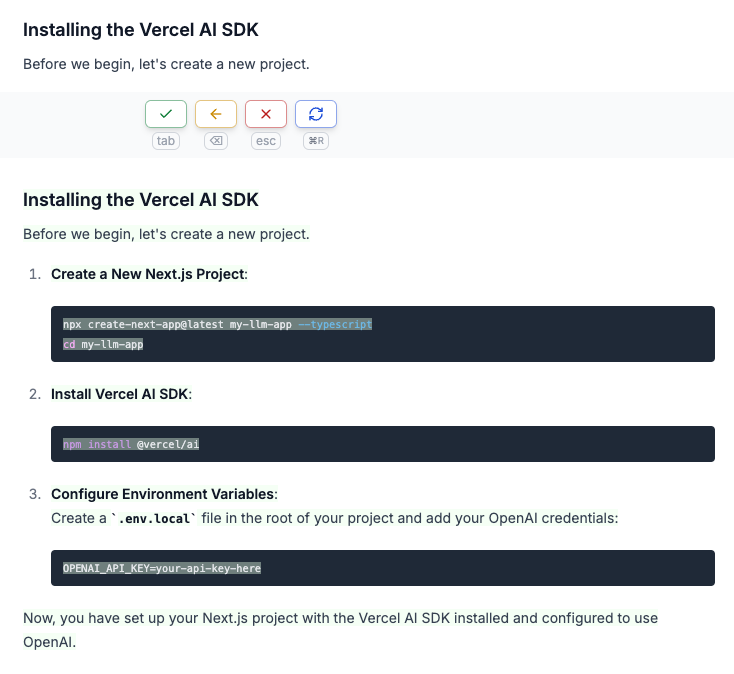Click the second Installing the Vercel AI SDK heading
The height and width of the screenshot is (674, 734).
[141, 200]
